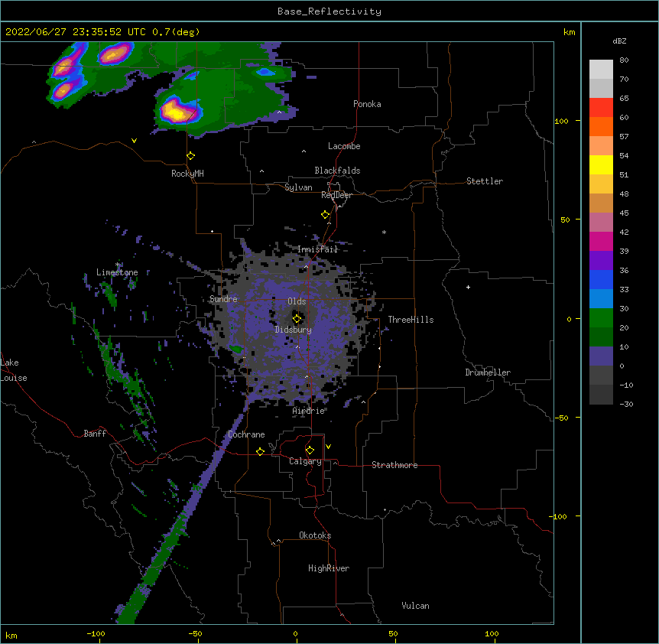Click the Ponoka town label
The height and width of the screenshot is (644, 659).
(367, 104)
